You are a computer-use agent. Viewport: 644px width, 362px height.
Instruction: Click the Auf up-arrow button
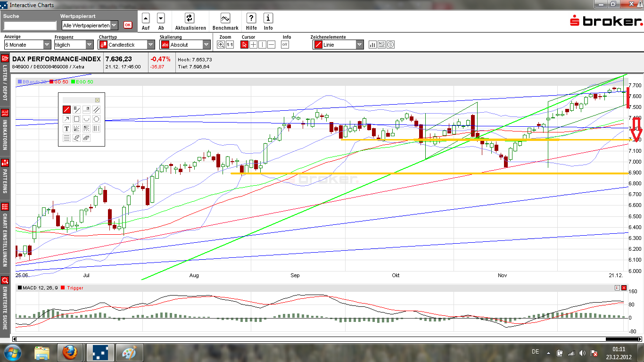tap(146, 18)
